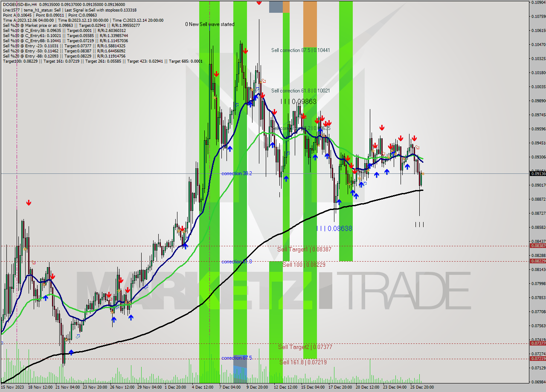Click the '12 Dec 12:00' time axis label
The image size is (546, 392).
pyautogui.click(x=285, y=387)
